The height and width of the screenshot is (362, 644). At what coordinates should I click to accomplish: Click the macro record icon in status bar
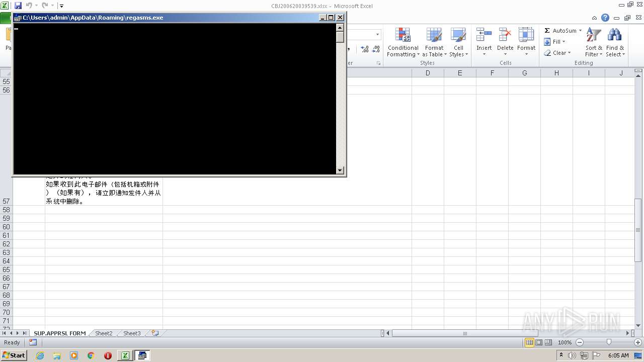(33, 342)
